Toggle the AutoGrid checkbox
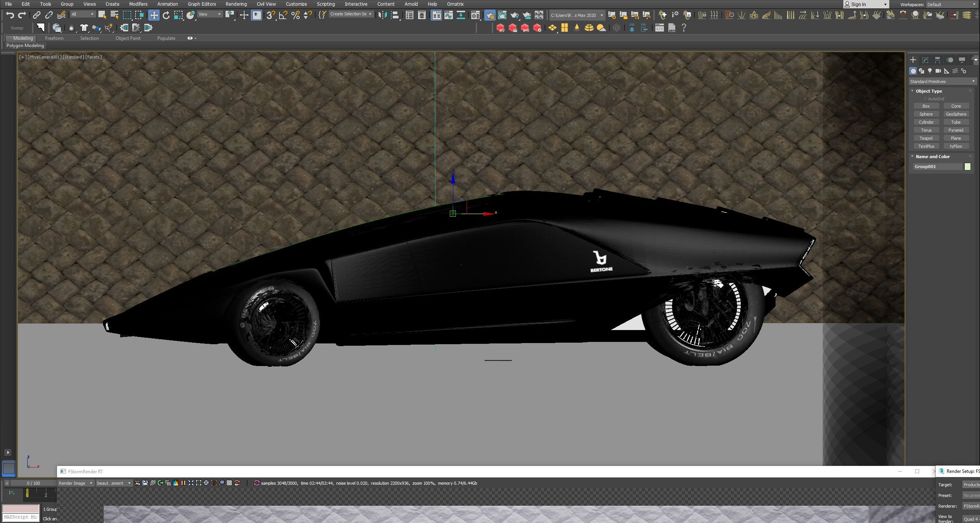Viewport: 980px width, 523px height. (925, 99)
